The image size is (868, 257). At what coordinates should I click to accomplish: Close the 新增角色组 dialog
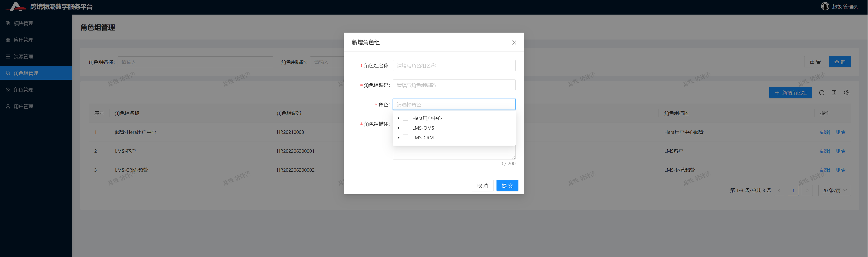tap(514, 43)
